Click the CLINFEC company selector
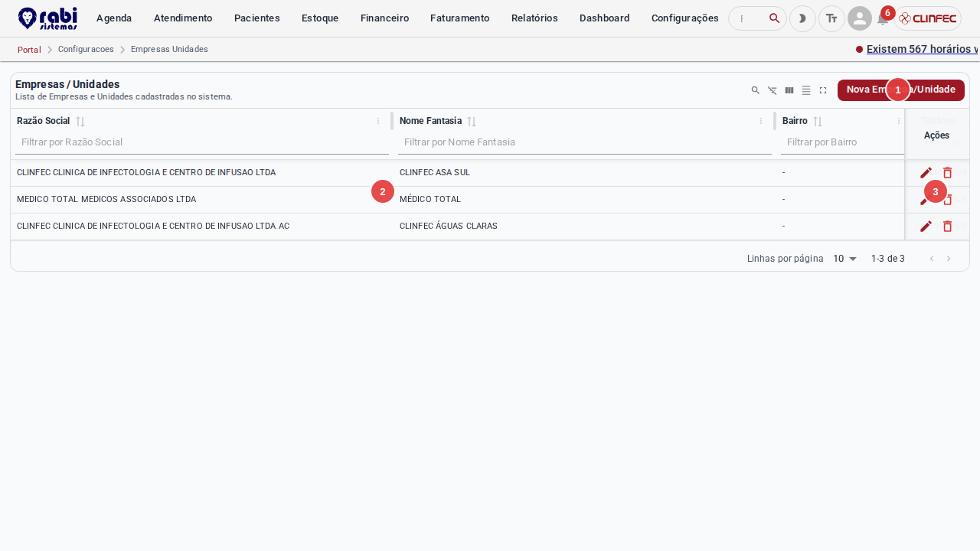 click(927, 18)
